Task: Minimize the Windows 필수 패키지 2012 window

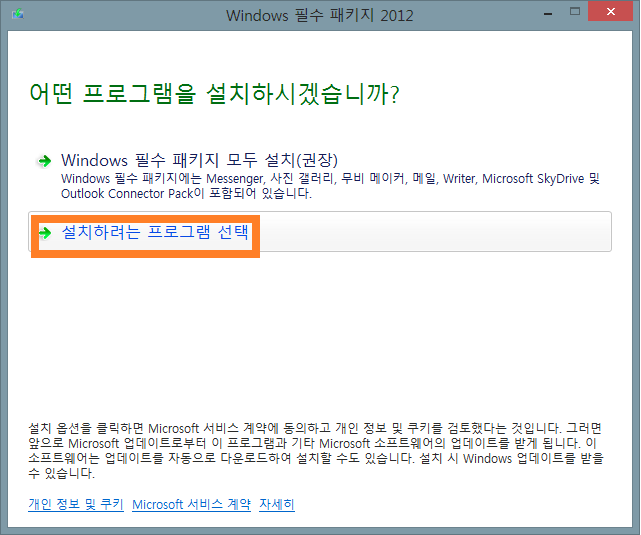Action: point(548,13)
